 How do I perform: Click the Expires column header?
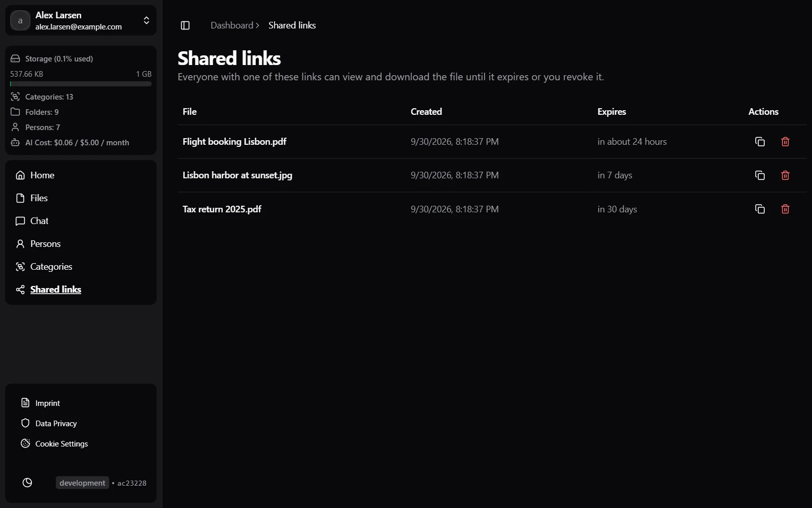612,112
